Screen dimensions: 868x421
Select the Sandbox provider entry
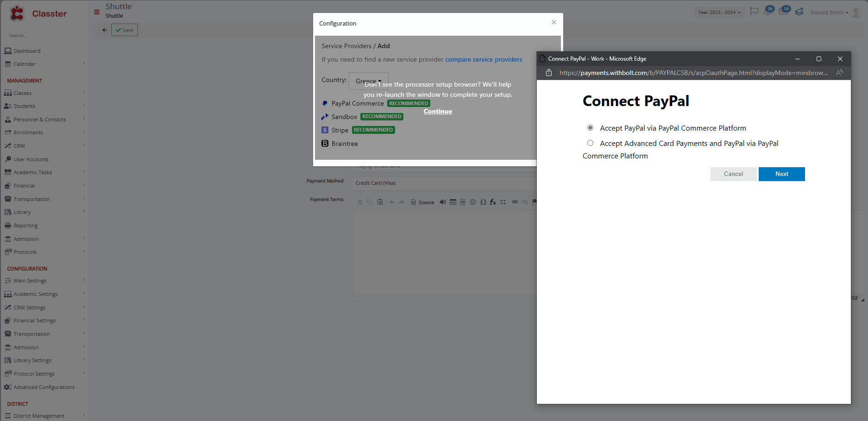(x=344, y=117)
